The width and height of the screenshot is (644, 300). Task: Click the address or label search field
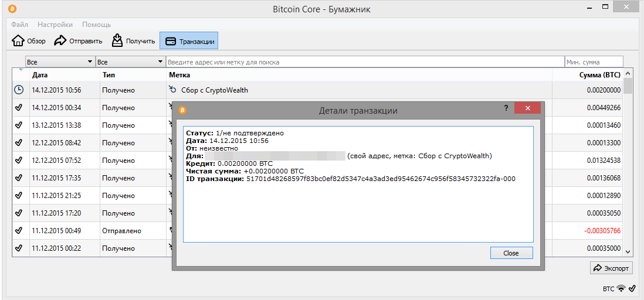[365, 62]
